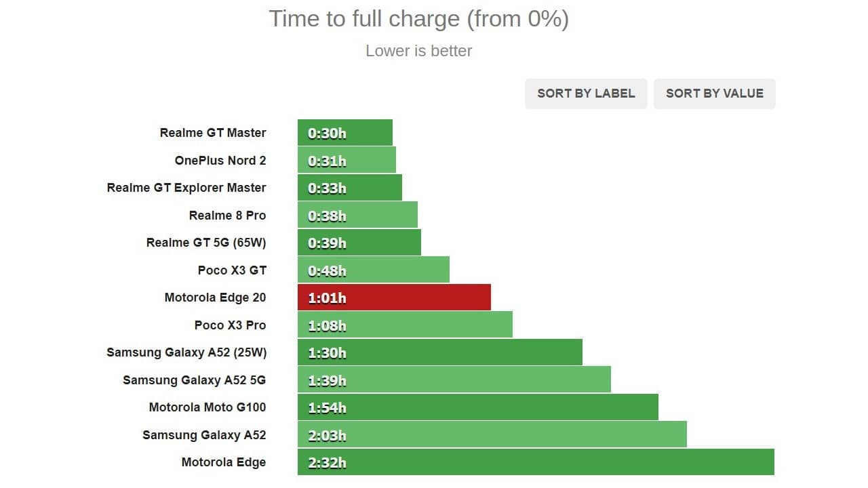Click the Samsung Galaxy A52 2:03h bar
The height and width of the screenshot is (488, 868).
492,435
